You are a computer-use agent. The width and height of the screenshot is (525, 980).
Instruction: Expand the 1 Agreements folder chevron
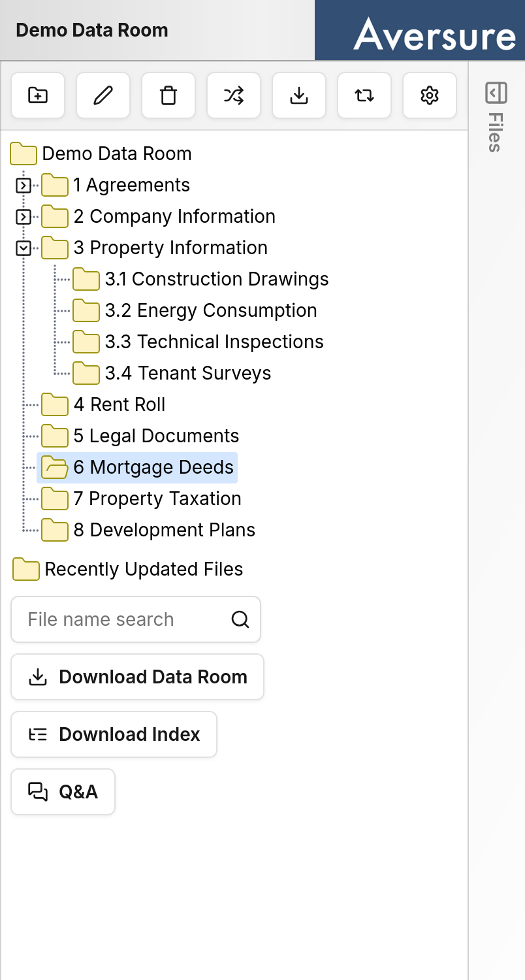[x=24, y=186]
